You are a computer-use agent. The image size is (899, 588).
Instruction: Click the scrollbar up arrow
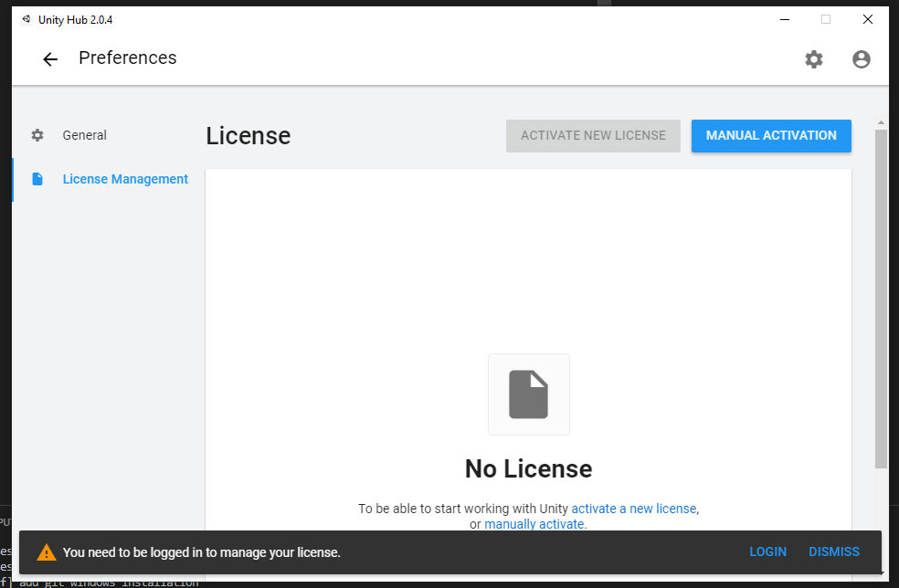coord(881,122)
